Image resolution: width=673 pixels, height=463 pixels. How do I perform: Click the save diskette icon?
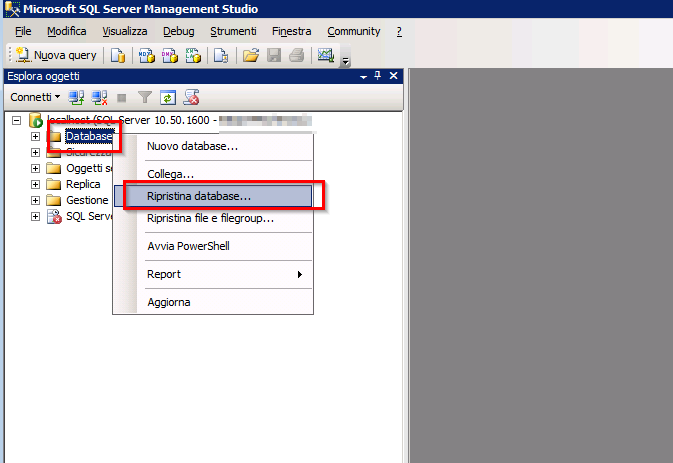click(x=274, y=55)
